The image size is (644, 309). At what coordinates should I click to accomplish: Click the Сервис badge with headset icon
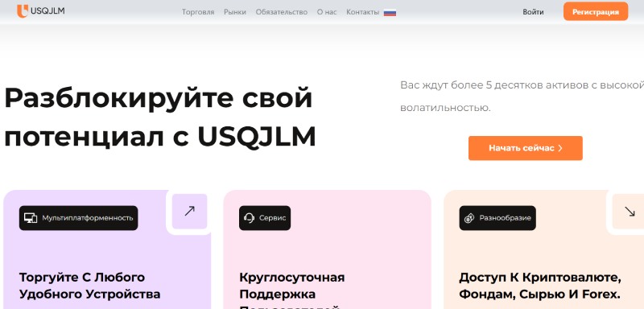(x=265, y=218)
